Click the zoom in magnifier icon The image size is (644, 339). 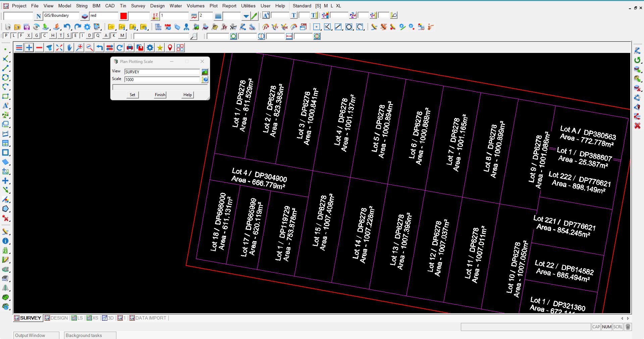[x=79, y=48]
